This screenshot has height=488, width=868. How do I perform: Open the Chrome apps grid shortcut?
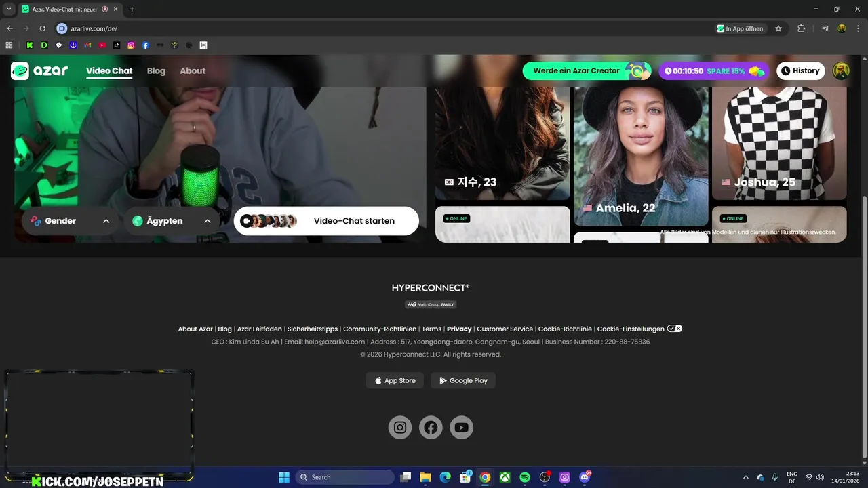coord(9,45)
